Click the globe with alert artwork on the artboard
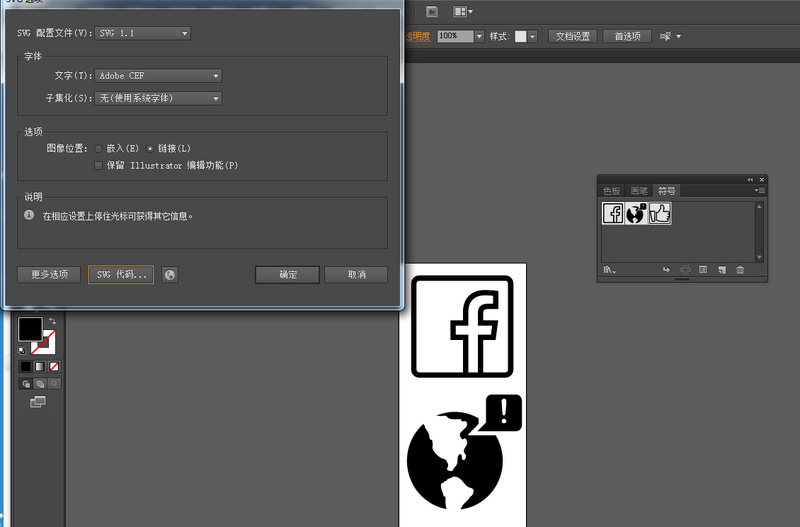Image resolution: width=800 pixels, height=527 pixels. [464, 452]
